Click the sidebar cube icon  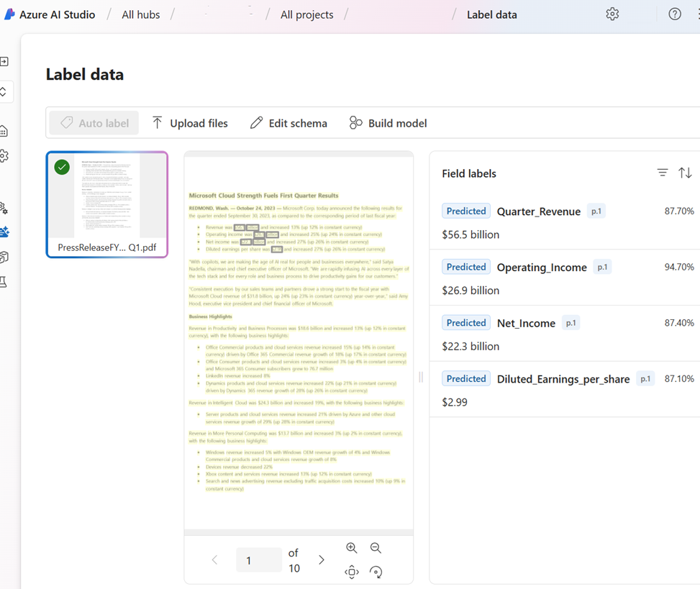point(4,257)
